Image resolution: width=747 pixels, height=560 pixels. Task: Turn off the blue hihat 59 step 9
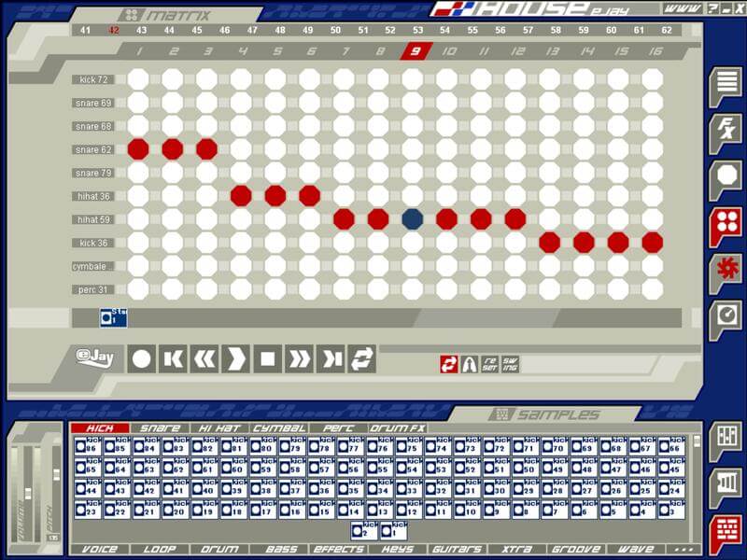pyautogui.click(x=413, y=219)
